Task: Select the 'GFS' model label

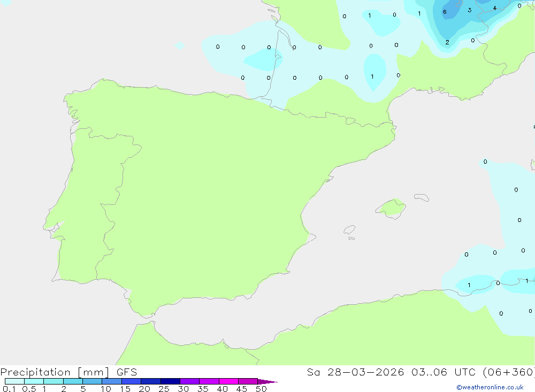Action: [x=127, y=372]
